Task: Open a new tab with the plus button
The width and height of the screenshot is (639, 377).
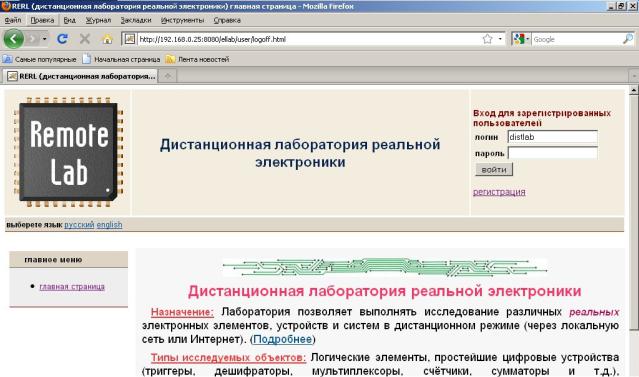Action: click(x=167, y=76)
